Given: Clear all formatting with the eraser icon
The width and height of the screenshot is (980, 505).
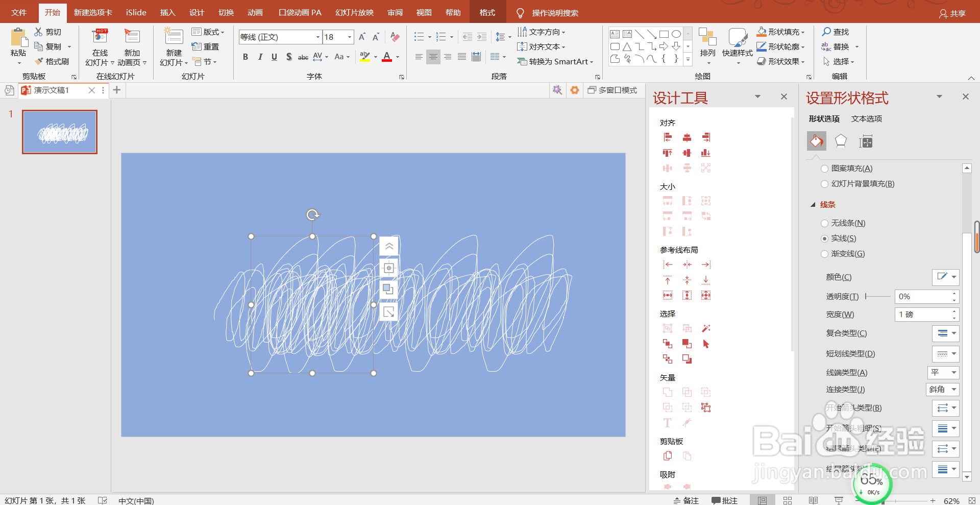Looking at the screenshot, I should [x=395, y=37].
